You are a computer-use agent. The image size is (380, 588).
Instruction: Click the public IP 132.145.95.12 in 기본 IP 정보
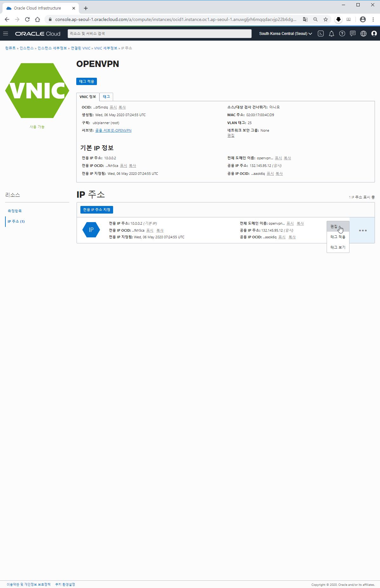pos(260,166)
